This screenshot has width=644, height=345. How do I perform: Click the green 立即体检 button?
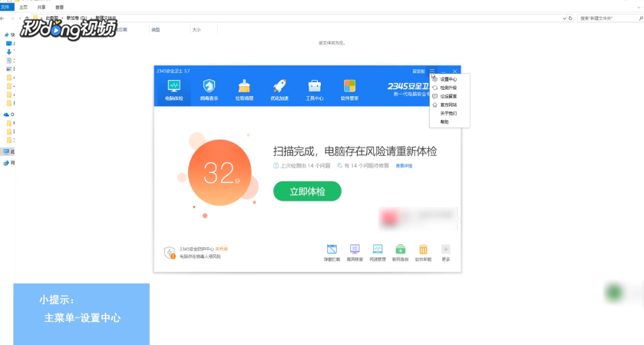[307, 191]
